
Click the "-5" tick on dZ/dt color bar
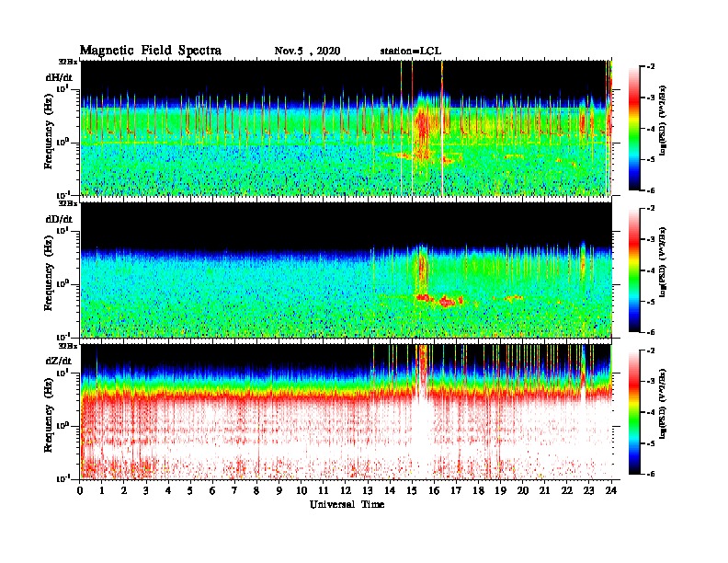[651, 443]
